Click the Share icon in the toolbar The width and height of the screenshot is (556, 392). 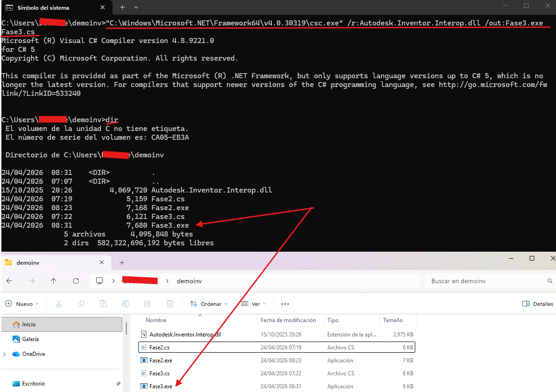click(x=148, y=304)
